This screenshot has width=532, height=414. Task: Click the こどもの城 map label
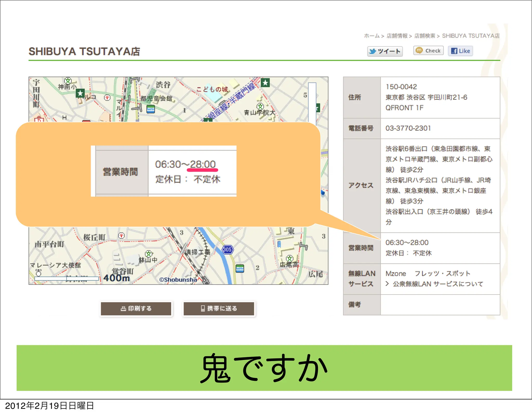(212, 89)
